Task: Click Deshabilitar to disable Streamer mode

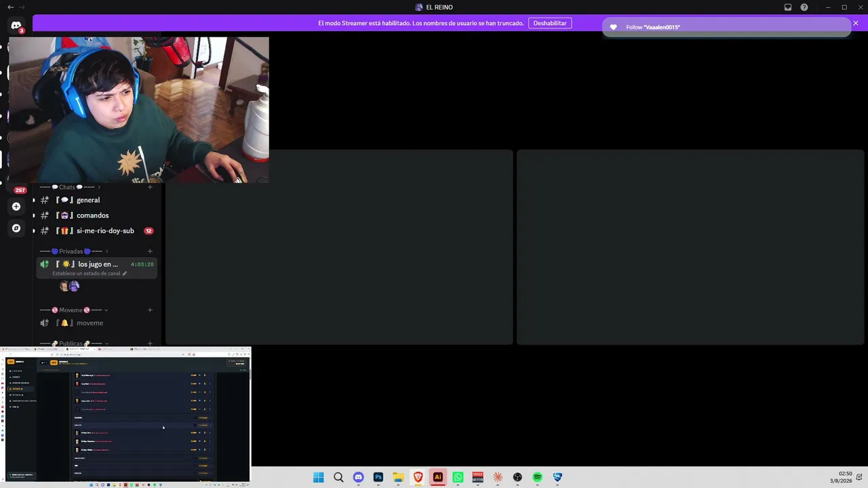Action: [x=550, y=23]
